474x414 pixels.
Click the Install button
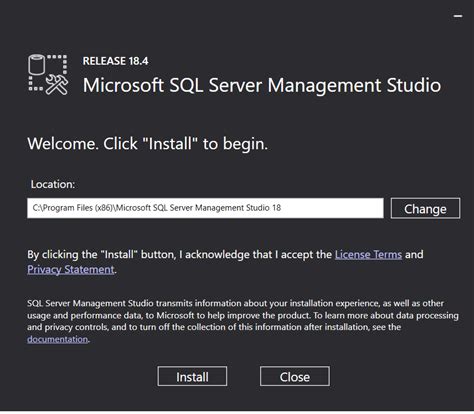point(192,376)
